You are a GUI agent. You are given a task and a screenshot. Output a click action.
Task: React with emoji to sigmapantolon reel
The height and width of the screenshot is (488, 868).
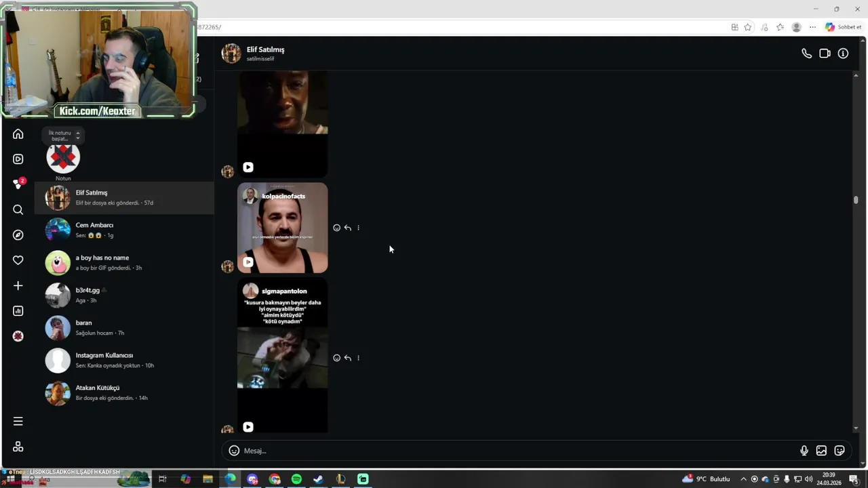pos(336,358)
